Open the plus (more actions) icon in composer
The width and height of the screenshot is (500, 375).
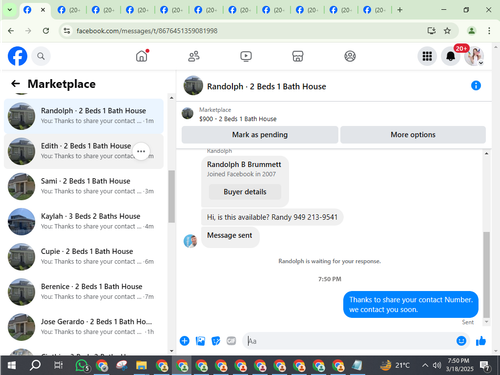coord(184,341)
